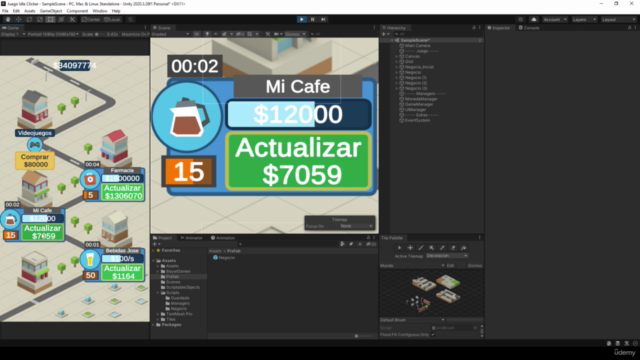Open the Component menu
The height and width of the screenshot is (360, 640).
77,11
